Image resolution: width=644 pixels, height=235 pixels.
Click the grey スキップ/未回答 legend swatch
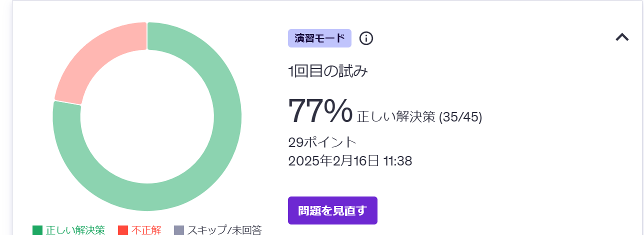point(179,230)
